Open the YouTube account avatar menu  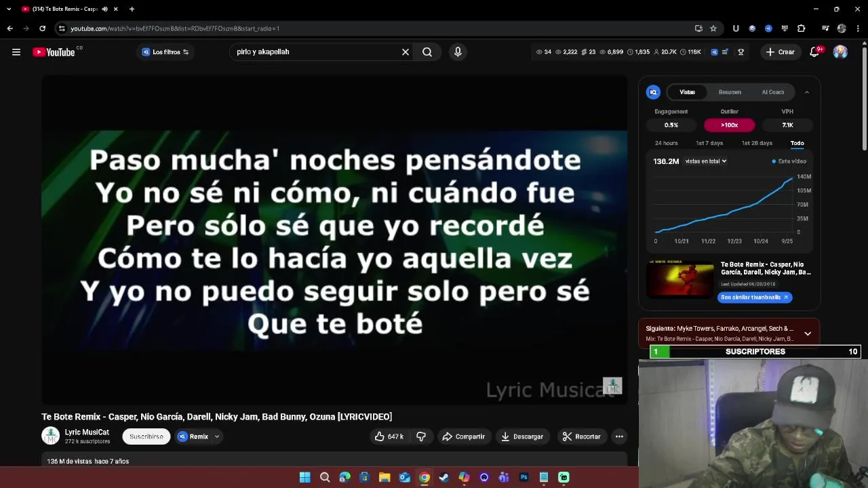[840, 52]
